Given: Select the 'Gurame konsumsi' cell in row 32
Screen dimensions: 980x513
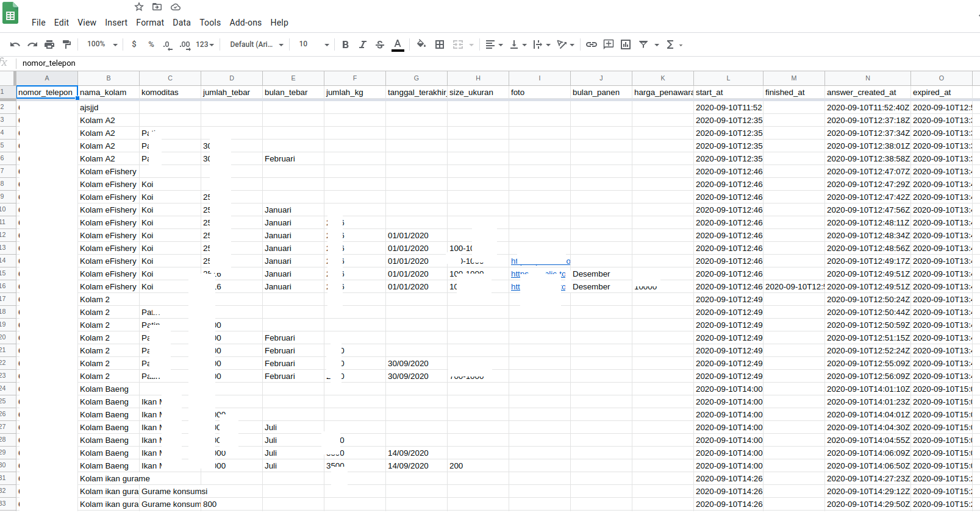Looking at the screenshot, I should click(170, 492).
